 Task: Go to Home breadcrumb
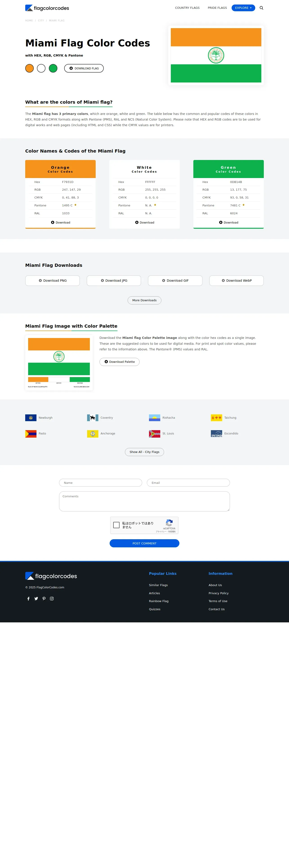(x=29, y=21)
